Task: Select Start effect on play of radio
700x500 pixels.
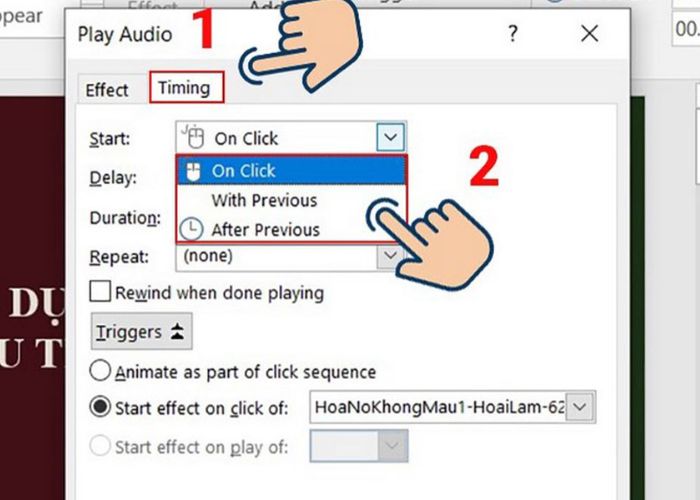Action: pos(100,446)
